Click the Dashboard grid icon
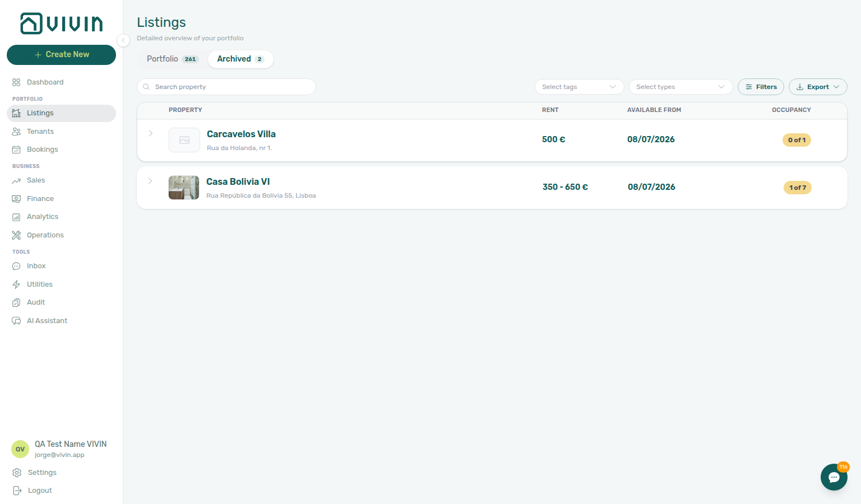861x504 pixels. click(x=16, y=82)
